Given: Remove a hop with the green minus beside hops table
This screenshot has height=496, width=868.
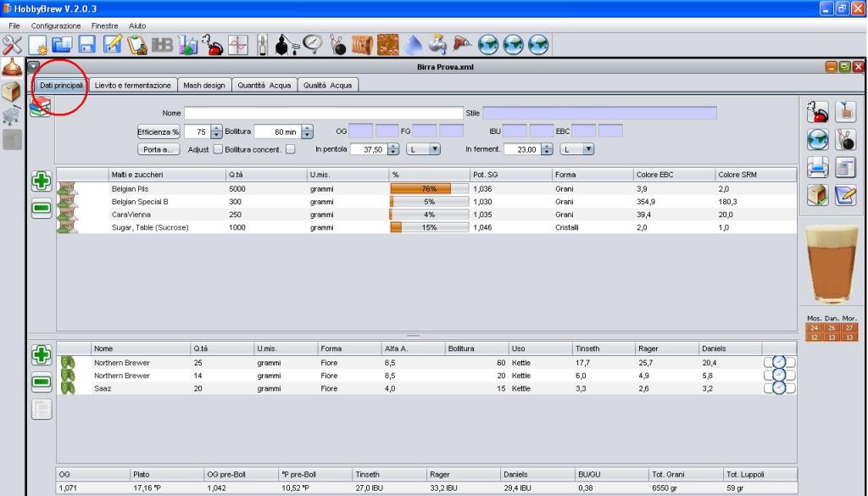Looking at the screenshot, I should (x=42, y=382).
